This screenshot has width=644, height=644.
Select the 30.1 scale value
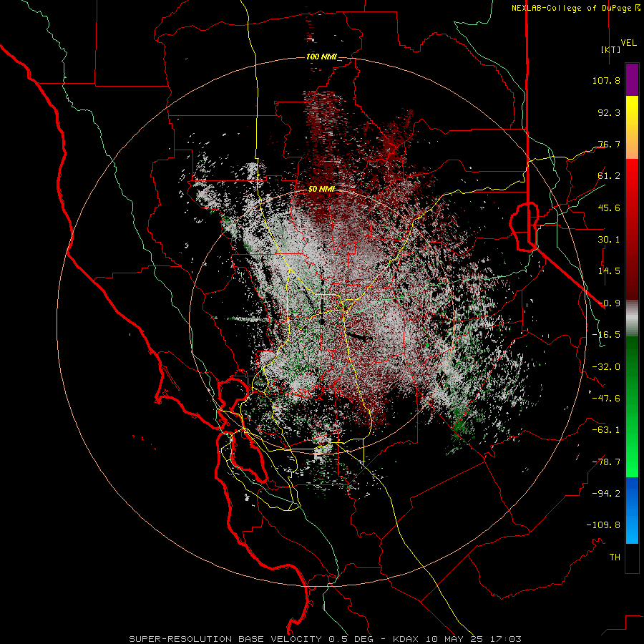click(609, 240)
